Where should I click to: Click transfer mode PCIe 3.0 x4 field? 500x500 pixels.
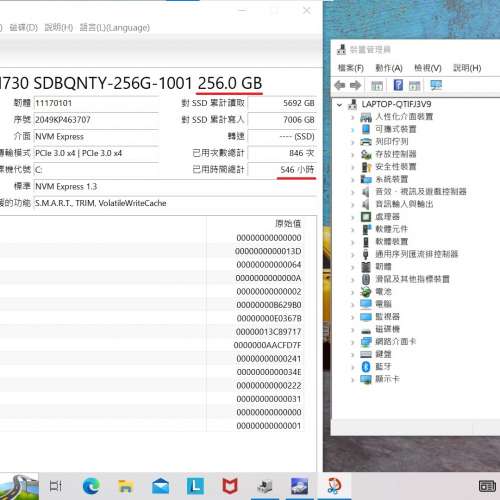click(x=96, y=153)
